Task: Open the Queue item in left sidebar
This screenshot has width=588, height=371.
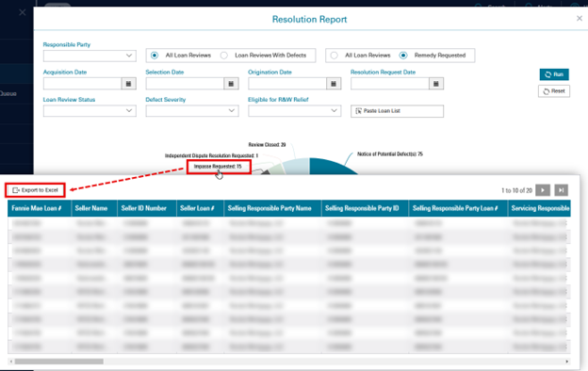Action: pos(8,93)
